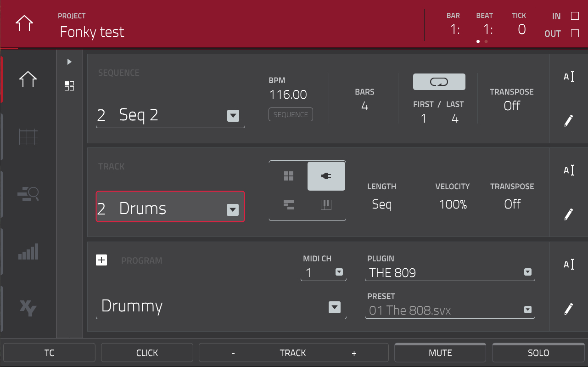588x367 pixels.
Task: Solo the current track with SOLO
Action: (x=538, y=352)
